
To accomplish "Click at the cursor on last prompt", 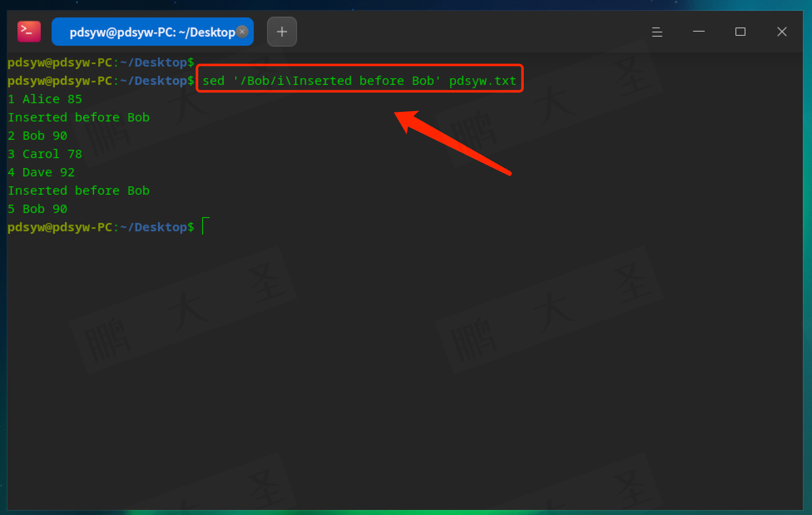I will click(204, 227).
